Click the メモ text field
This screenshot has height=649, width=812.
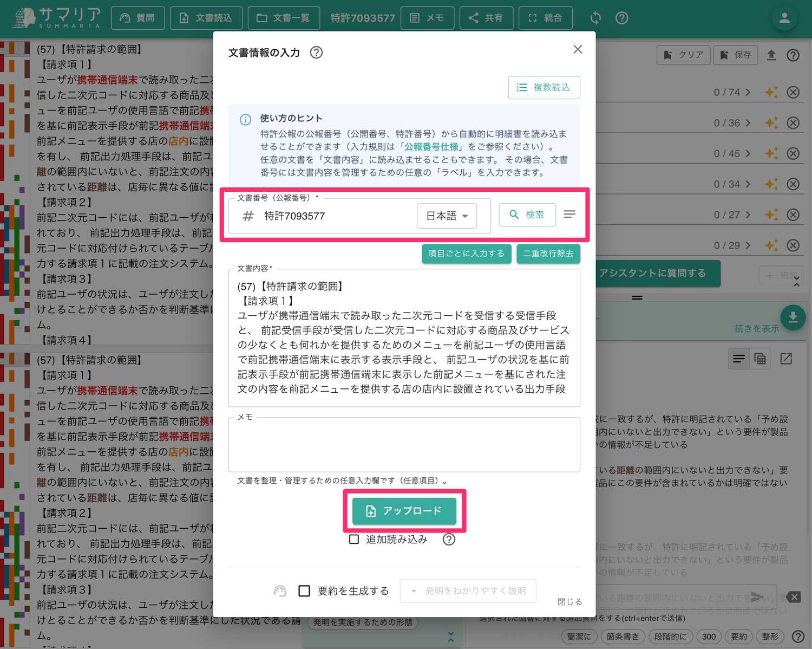[404, 445]
